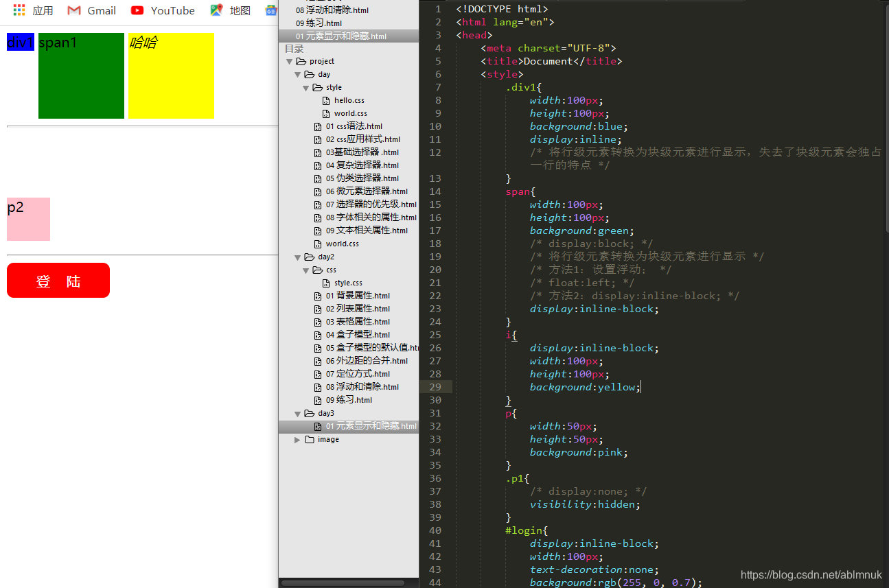Click the folder icon beside the style folder
Screen dimensions: 889x588
click(317, 87)
